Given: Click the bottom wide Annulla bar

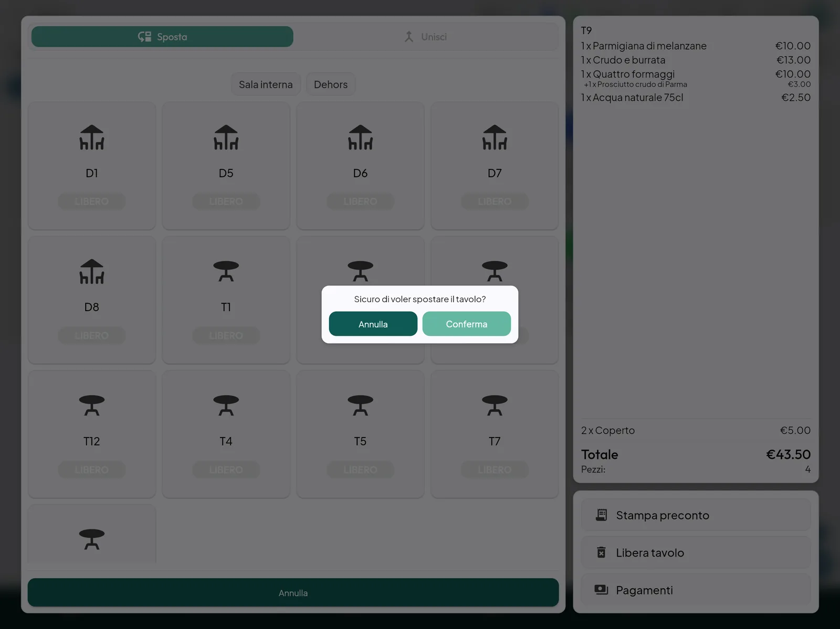Looking at the screenshot, I should coord(293,593).
